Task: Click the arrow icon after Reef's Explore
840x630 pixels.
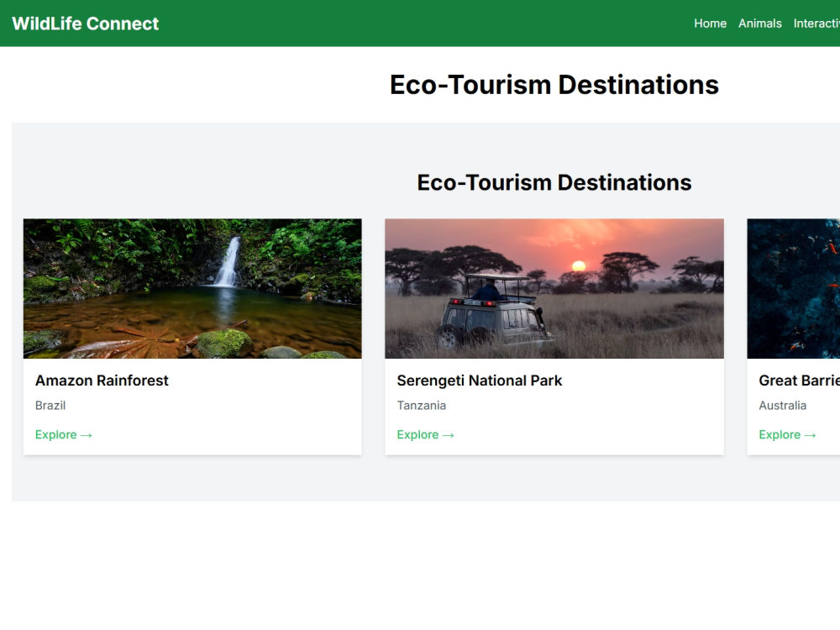Action: point(810,435)
